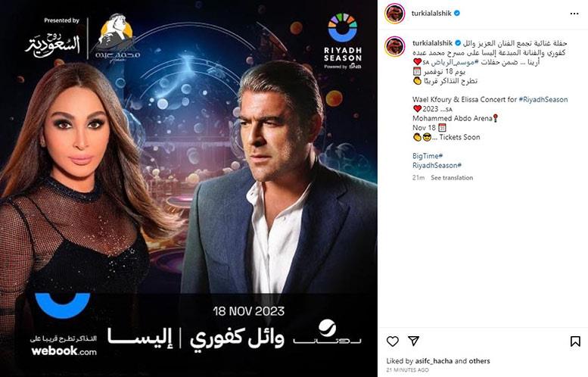The height and width of the screenshot is (377, 588).
Task: Open turkialalshik profile picture in header
Action: 394,14
